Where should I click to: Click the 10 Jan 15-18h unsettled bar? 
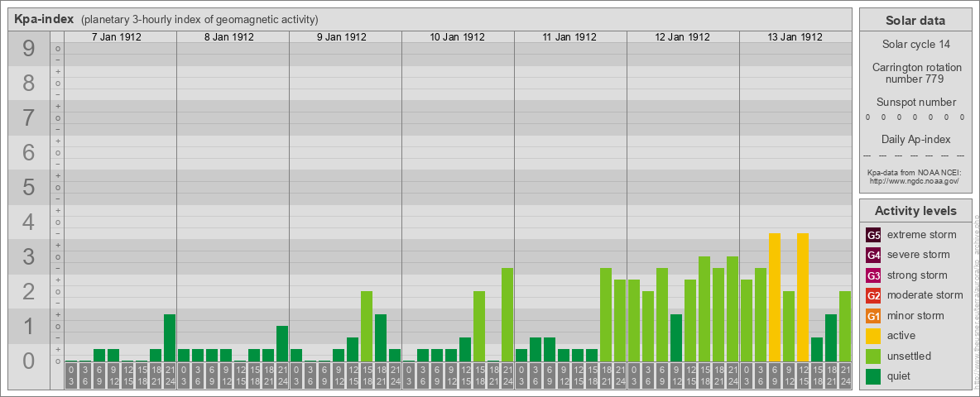click(478, 326)
